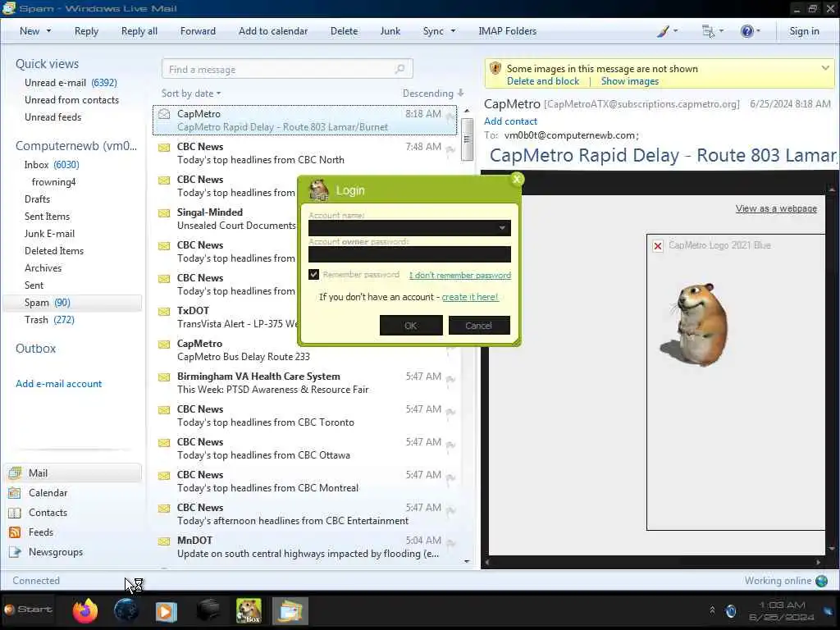The height and width of the screenshot is (630, 840).
Task: Flag the Birmingham VA Health Care message
Action: tap(450, 379)
